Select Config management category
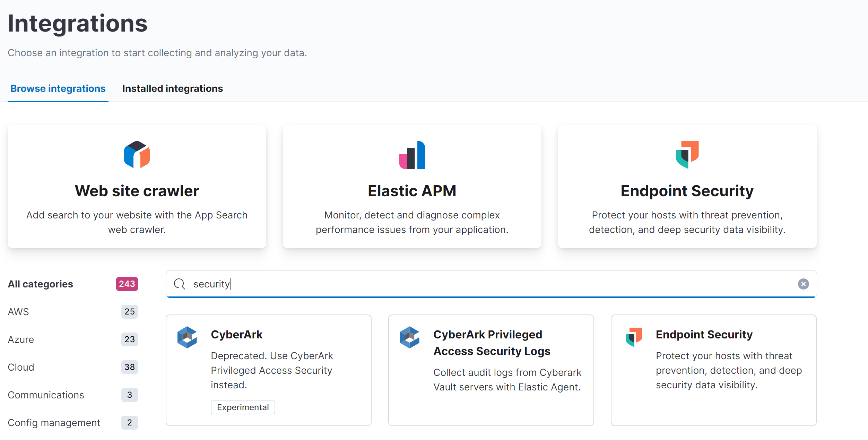The image size is (868, 440). point(54,423)
